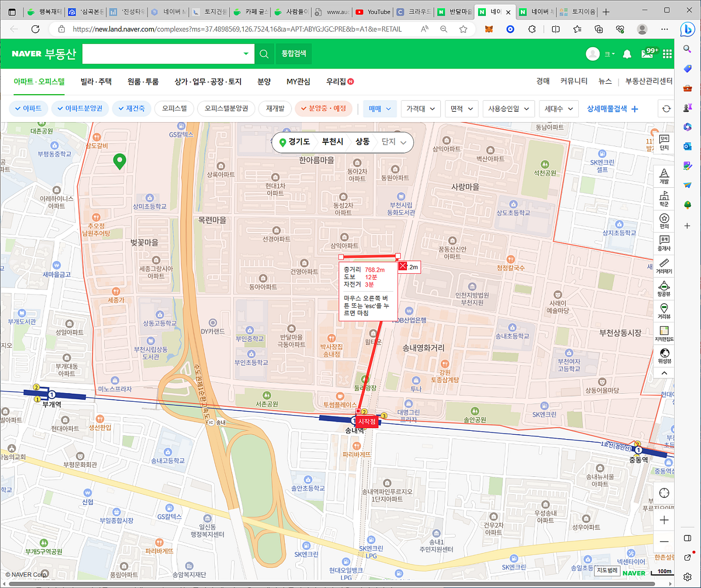The width and height of the screenshot is (701, 588).
Task: Open the 경매 link
Action: tap(543, 81)
